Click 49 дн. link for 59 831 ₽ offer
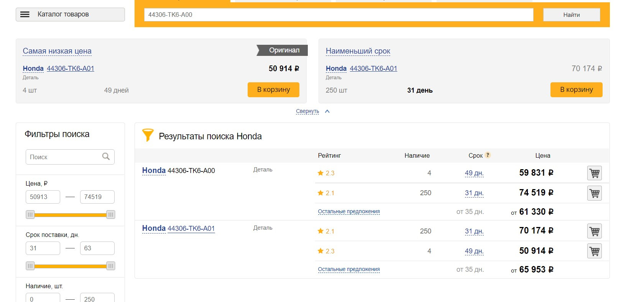This screenshot has height=302, width=644. pyautogui.click(x=474, y=173)
